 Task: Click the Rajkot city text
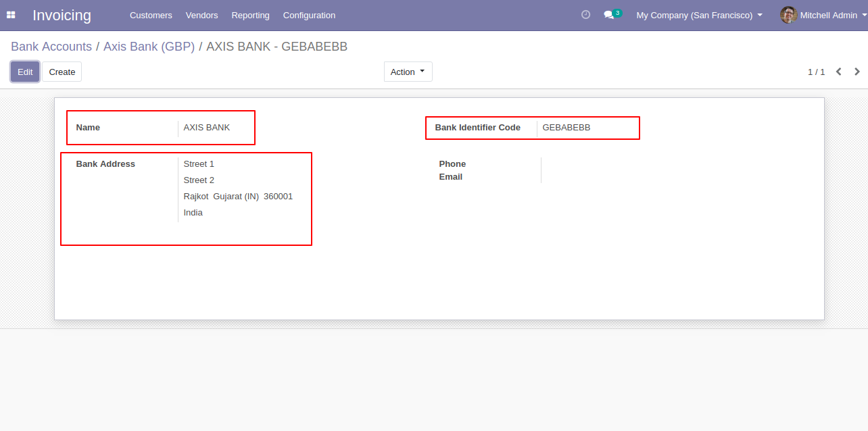(196, 196)
